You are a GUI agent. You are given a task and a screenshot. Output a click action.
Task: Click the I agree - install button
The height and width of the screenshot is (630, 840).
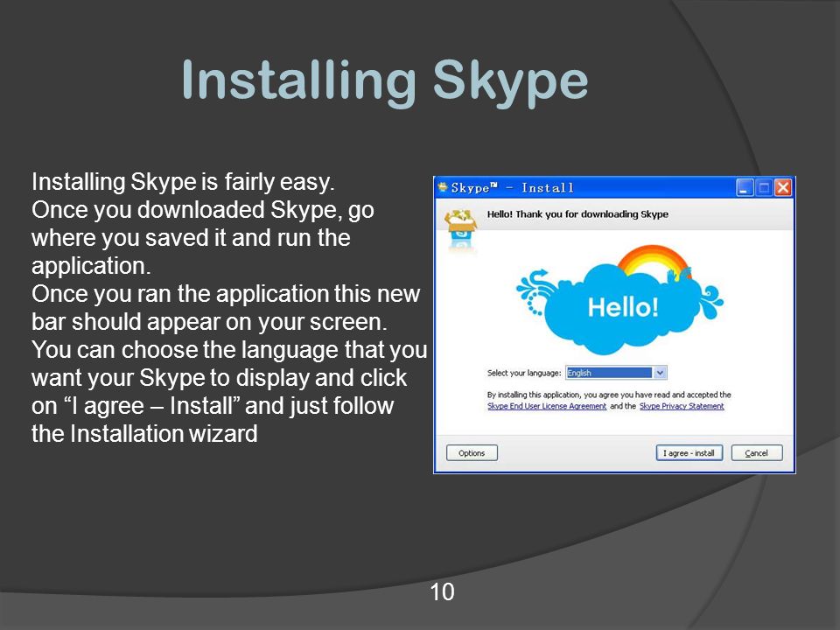[689, 452]
